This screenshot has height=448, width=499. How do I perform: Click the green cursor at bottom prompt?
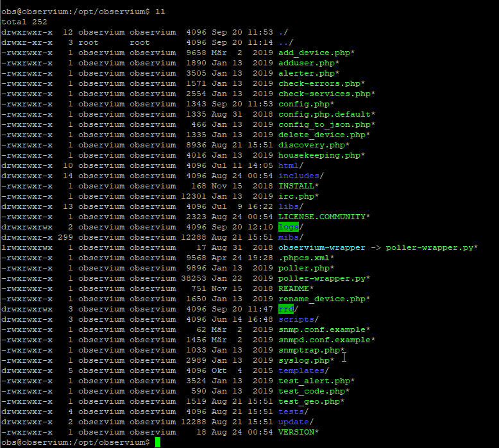(158, 443)
